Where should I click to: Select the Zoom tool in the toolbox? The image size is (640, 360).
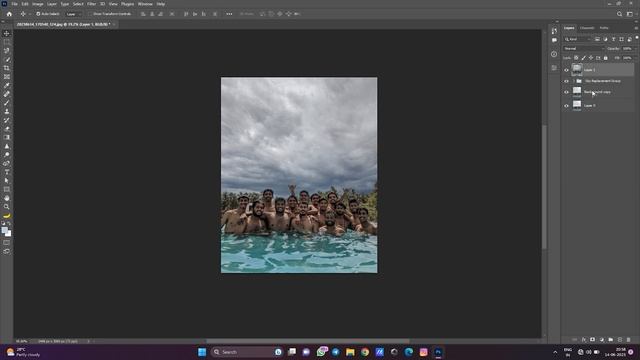click(x=7, y=207)
